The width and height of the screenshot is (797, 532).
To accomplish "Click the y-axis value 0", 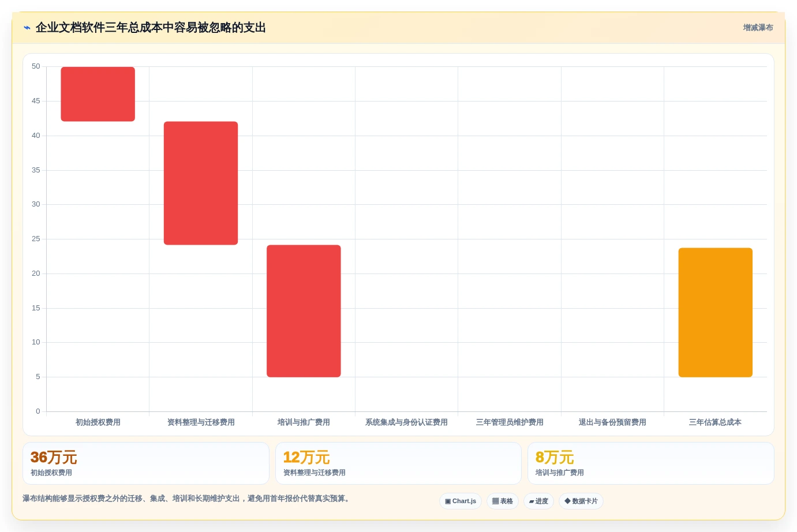I will tap(38, 411).
